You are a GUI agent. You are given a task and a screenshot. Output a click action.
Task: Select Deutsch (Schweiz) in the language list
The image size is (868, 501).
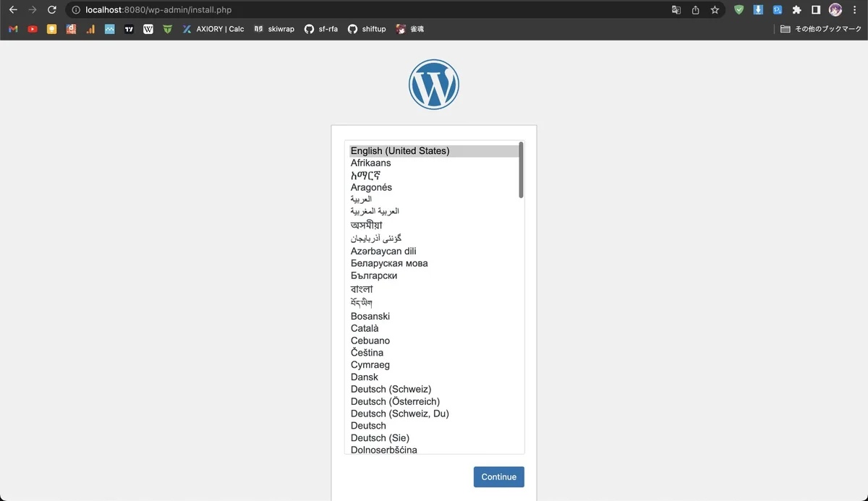(434, 389)
